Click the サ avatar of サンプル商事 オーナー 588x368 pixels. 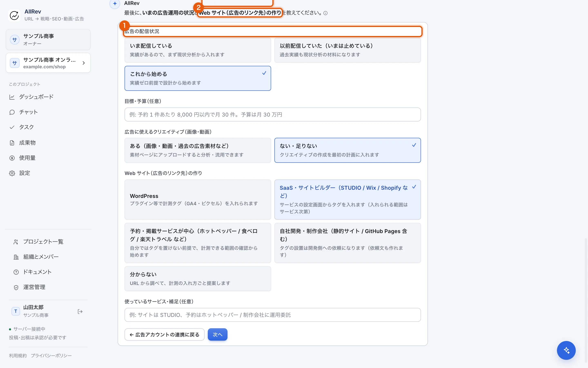tap(15, 40)
